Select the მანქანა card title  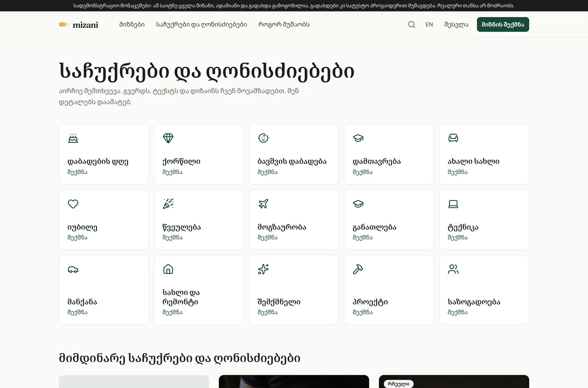pos(82,302)
